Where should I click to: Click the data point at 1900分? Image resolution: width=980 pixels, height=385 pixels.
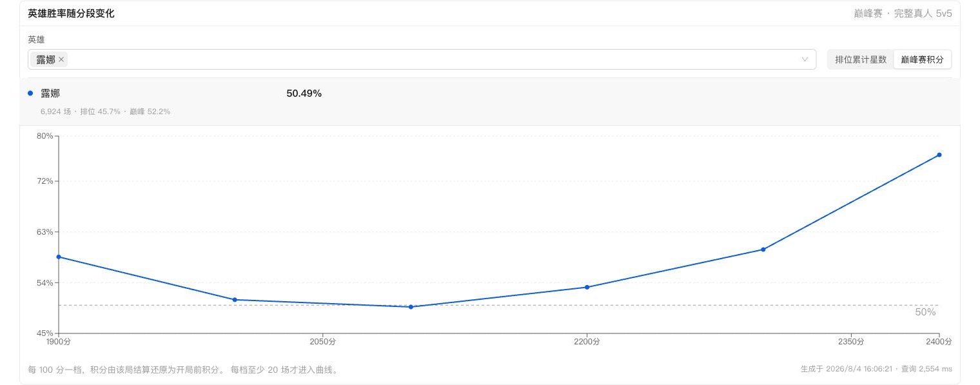[59, 257]
